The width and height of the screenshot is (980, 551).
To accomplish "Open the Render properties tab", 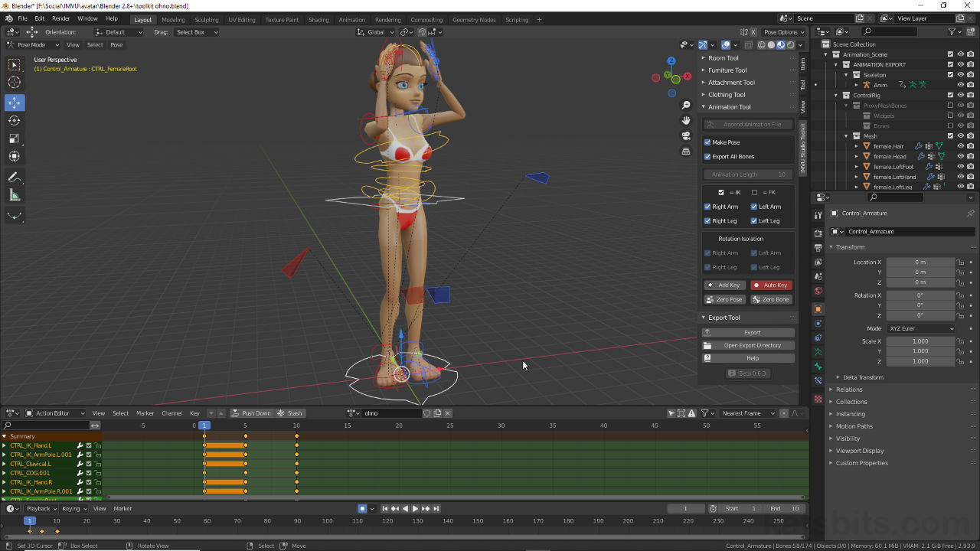I will tap(818, 233).
